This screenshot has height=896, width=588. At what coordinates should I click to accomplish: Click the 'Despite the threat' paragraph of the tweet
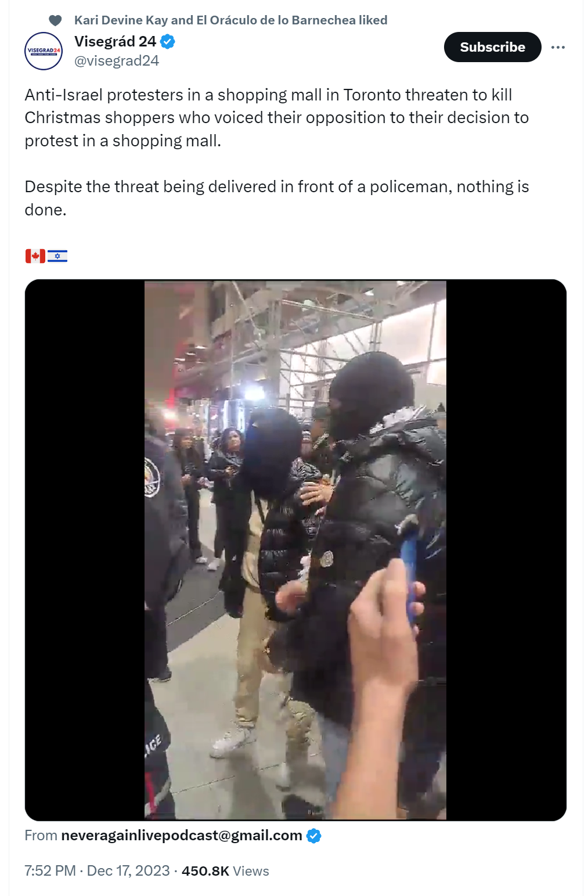pyautogui.click(x=276, y=198)
